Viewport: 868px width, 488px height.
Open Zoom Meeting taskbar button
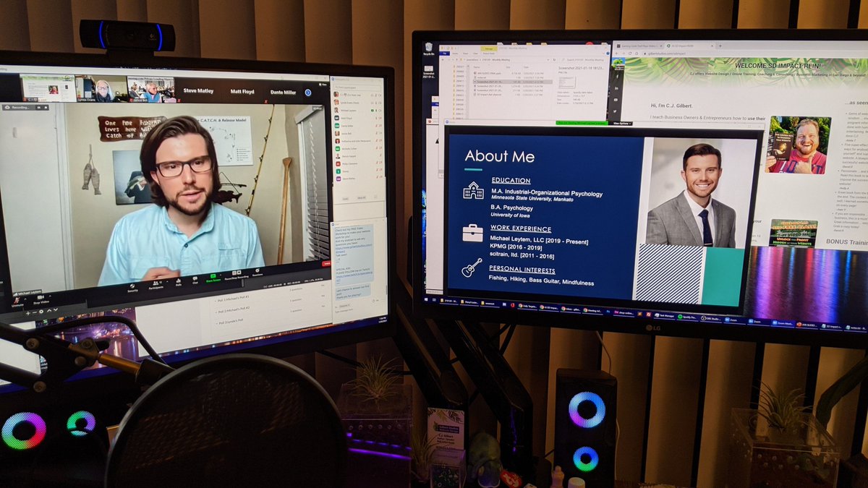point(783,322)
